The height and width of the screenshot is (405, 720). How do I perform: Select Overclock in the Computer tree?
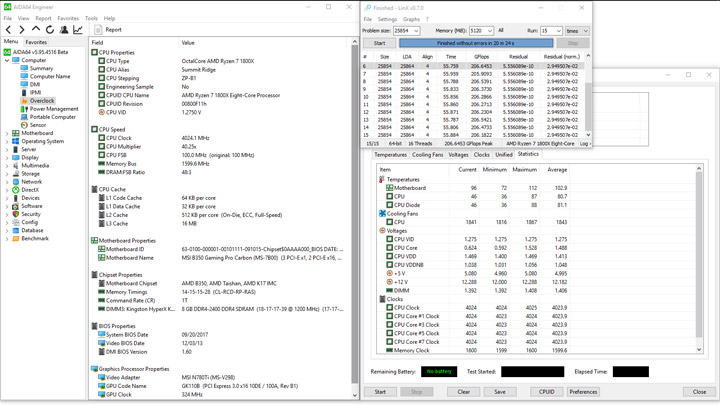point(41,101)
